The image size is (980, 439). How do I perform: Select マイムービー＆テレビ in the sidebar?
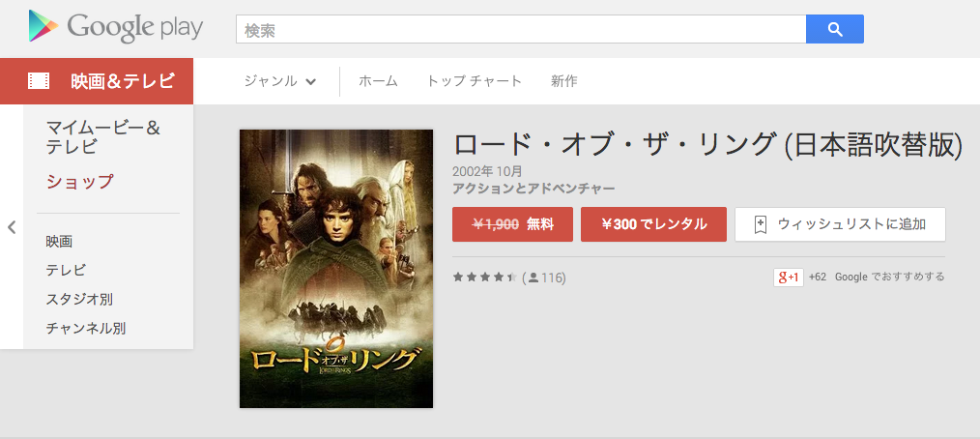point(103,137)
